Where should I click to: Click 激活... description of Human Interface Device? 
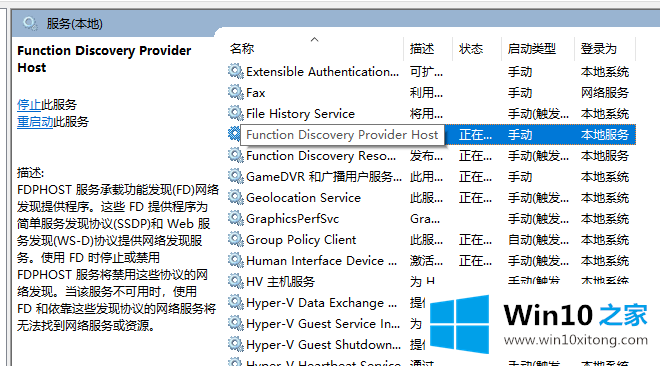click(426, 261)
